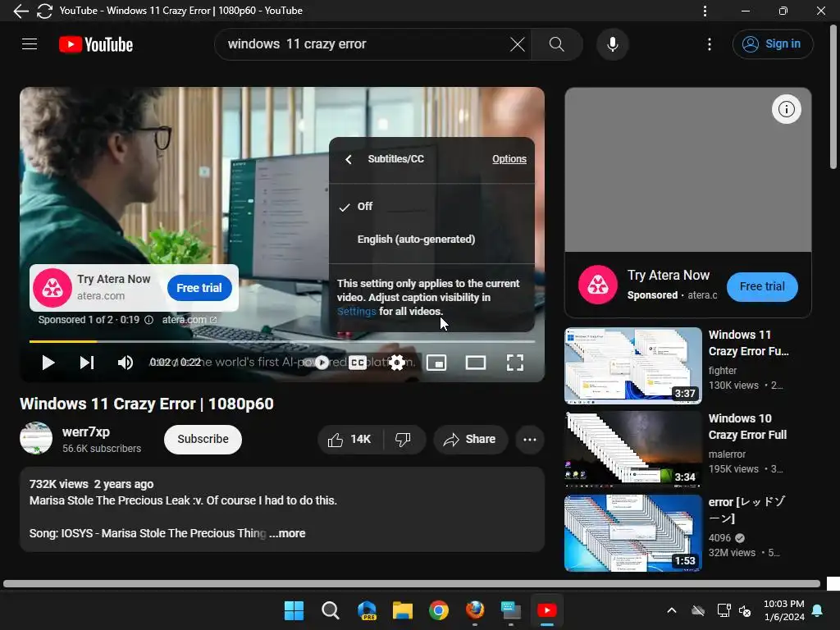Open app title bar three-dot menu
This screenshot has height=630, width=840.
[705, 11]
